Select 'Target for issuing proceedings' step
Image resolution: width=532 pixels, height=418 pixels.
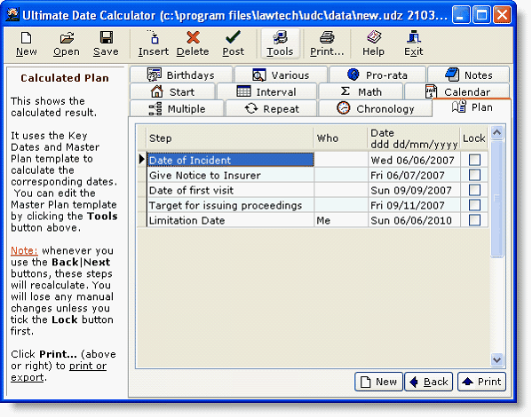pyautogui.click(x=230, y=205)
